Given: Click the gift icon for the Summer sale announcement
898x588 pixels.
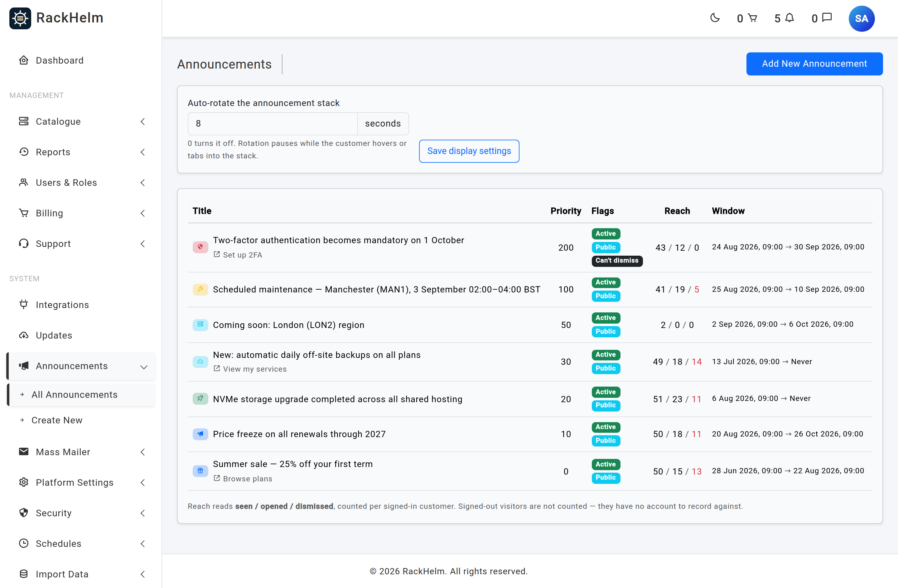Looking at the screenshot, I should click(200, 471).
